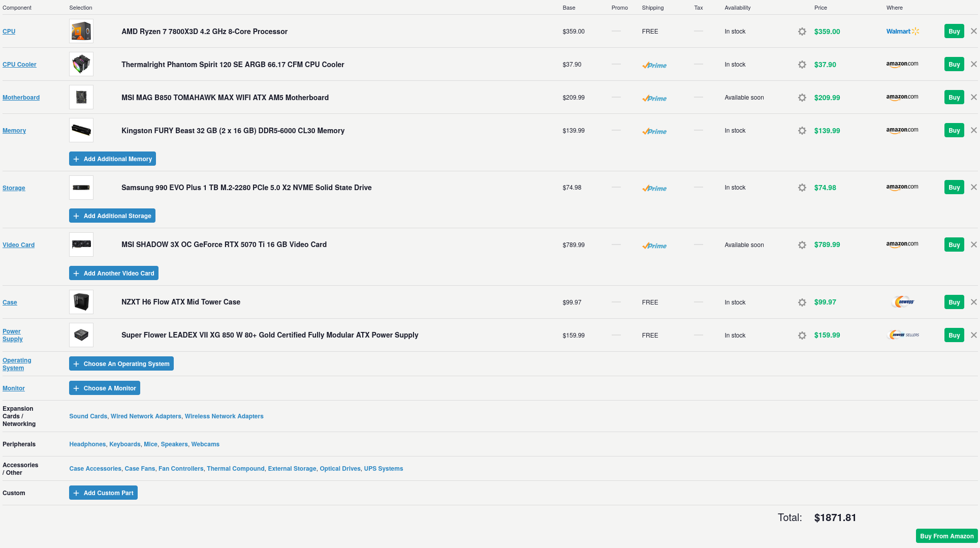Browse Case Fans accessories
This screenshot has width=980, height=548.
pos(140,469)
